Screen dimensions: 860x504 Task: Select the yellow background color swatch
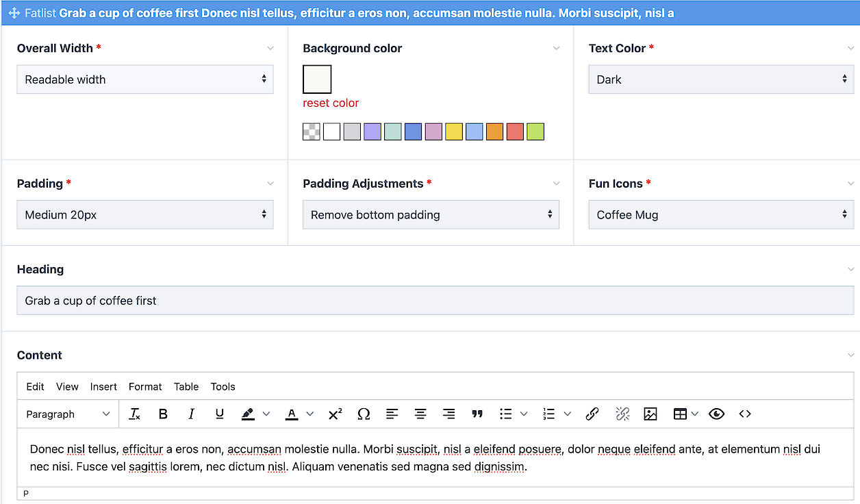coord(454,132)
